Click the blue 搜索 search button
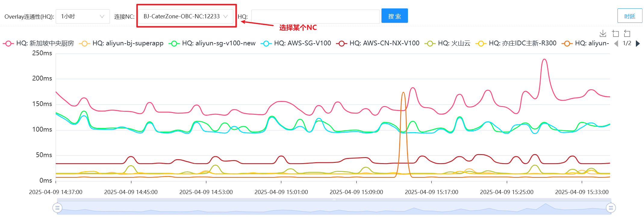 (394, 16)
